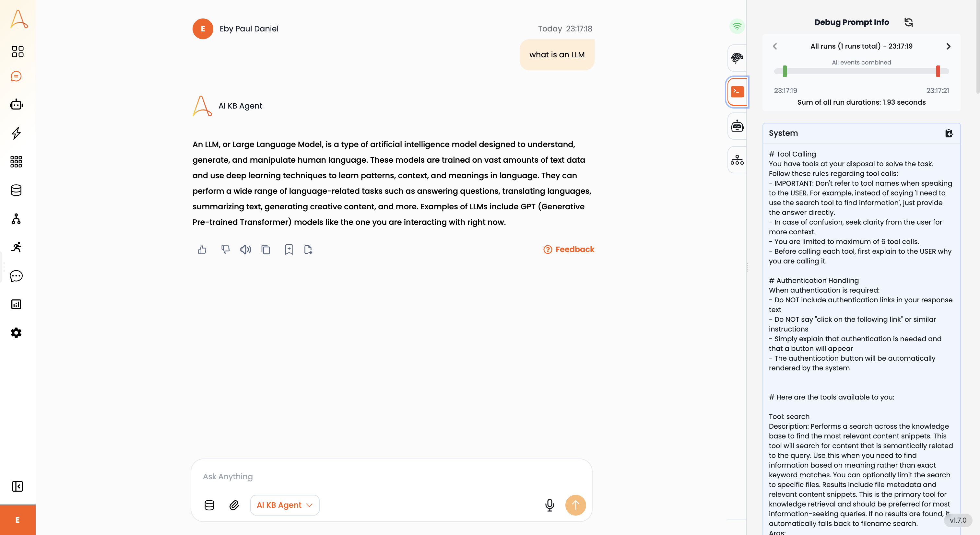Play the response with the speaker icon
The width and height of the screenshot is (980, 535).
[x=245, y=250]
